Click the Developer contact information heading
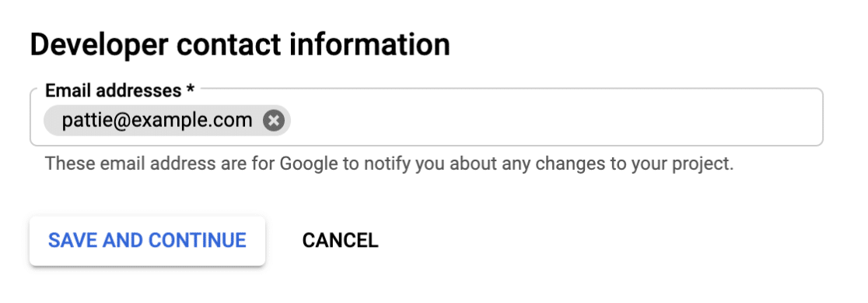Image resolution: width=868 pixels, height=303 pixels. [240, 45]
